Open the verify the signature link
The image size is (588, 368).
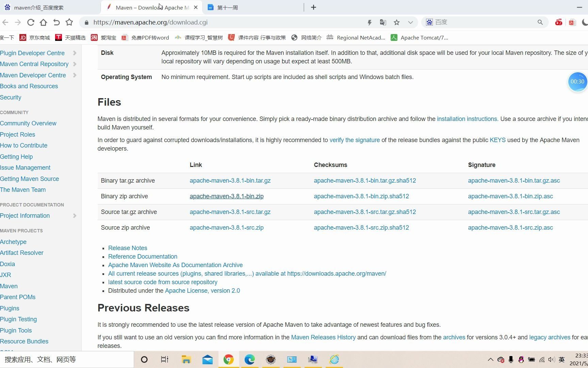click(x=355, y=140)
